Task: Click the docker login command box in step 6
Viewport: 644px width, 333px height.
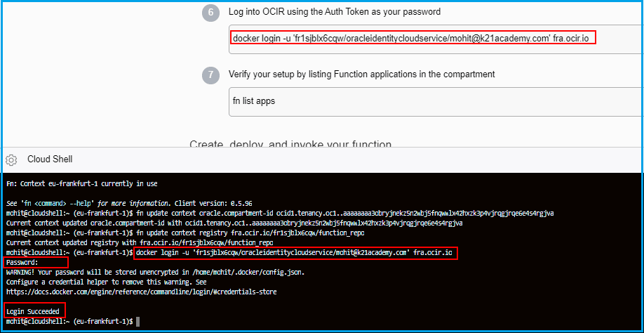Action: (413, 37)
